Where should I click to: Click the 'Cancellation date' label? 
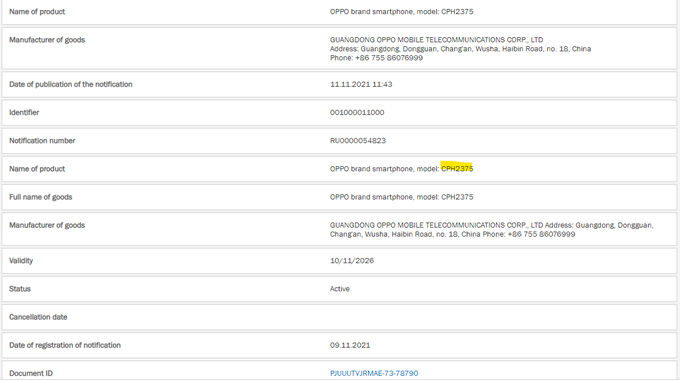point(38,317)
